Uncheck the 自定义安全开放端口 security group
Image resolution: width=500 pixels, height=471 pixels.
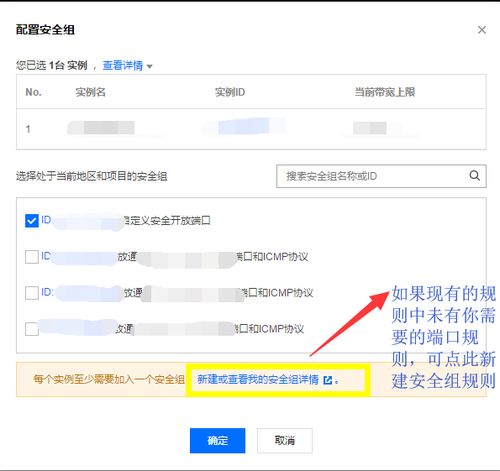(x=32, y=221)
